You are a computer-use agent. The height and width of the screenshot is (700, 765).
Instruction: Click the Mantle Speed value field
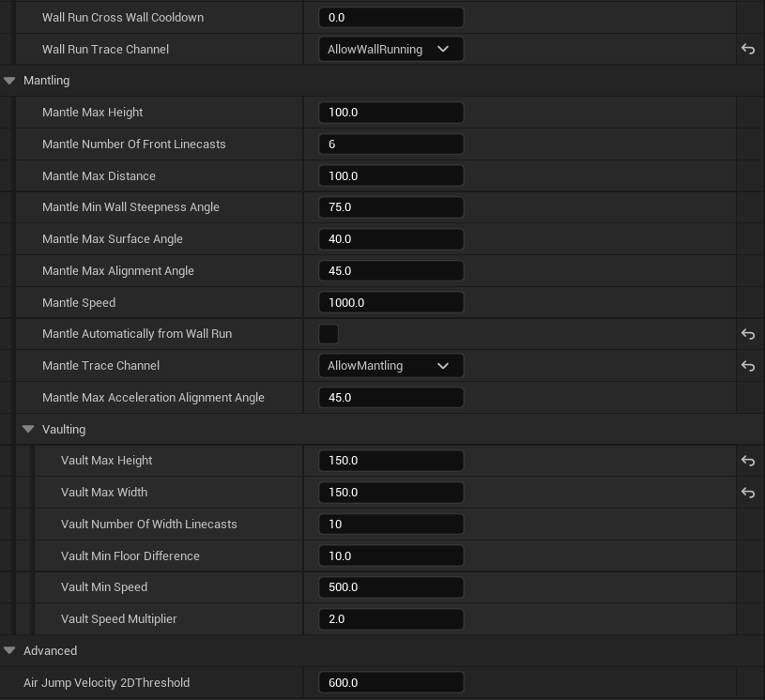[390, 302]
